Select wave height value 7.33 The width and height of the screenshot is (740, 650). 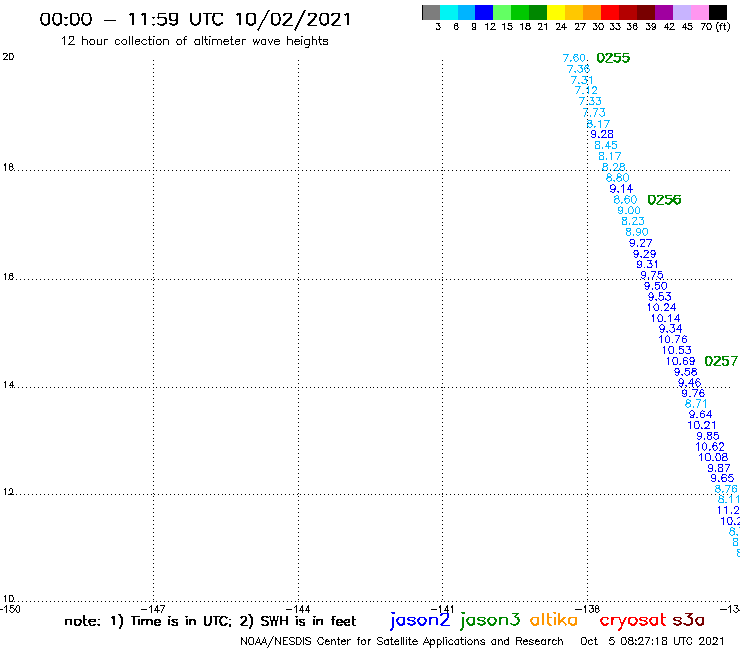point(590,101)
